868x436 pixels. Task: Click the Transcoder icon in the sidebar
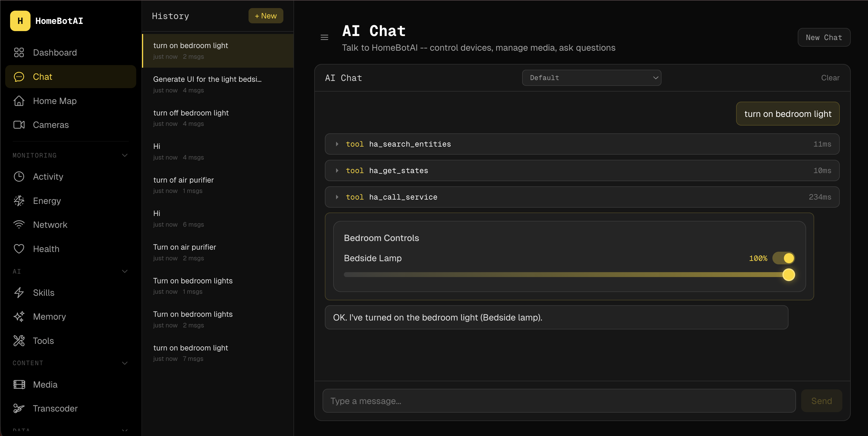pyautogui.click(x=19, y=409)
